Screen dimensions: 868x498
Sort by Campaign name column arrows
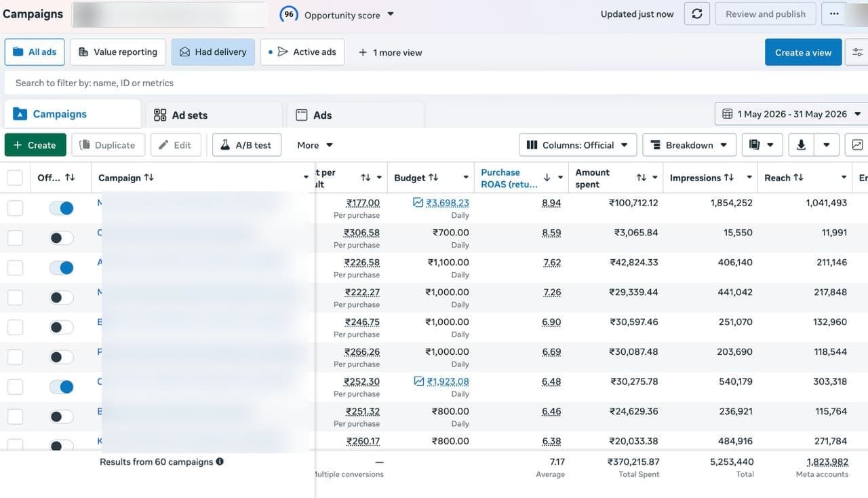click(x=149, y=177)
